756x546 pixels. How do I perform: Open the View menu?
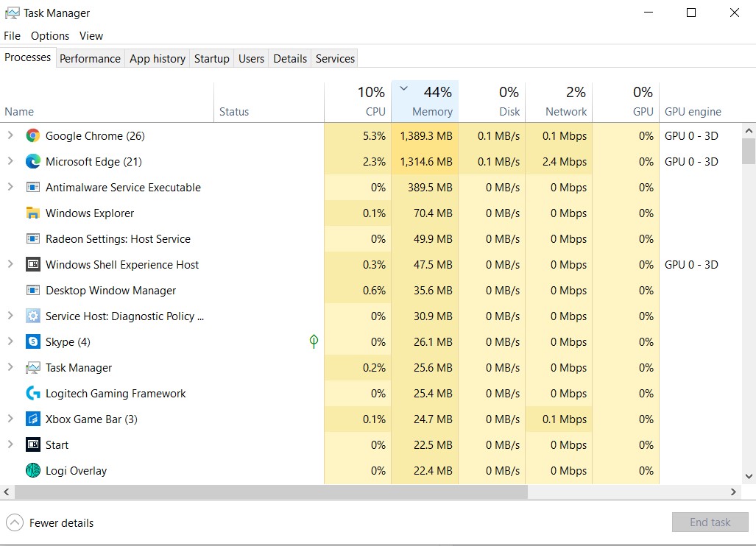91,35
